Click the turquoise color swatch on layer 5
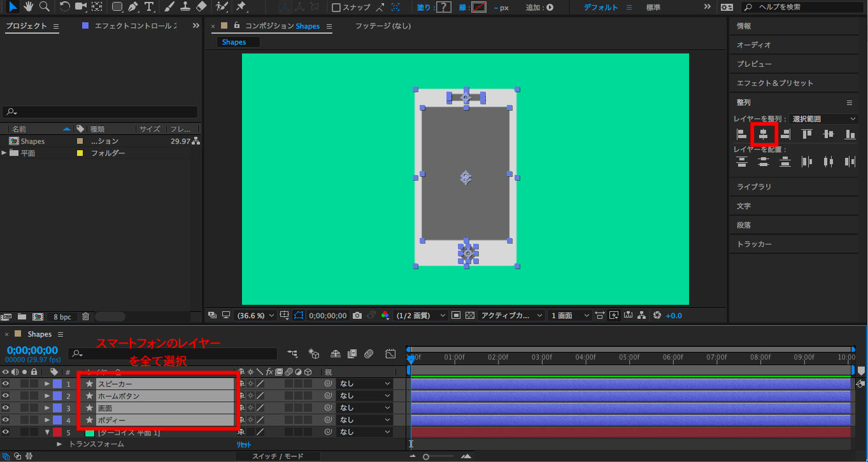Image resolution: width=868 pixels, height=462 pixels. (x=90, y=433)
